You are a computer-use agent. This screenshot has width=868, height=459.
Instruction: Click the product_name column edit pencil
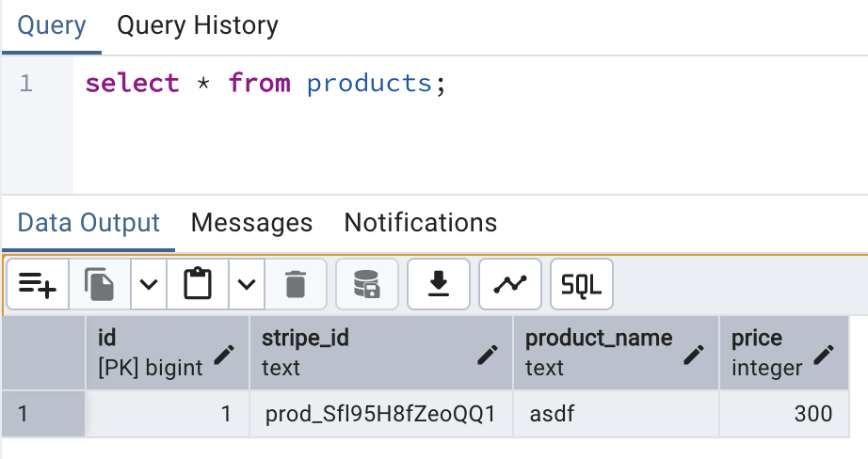coord(695,354)
